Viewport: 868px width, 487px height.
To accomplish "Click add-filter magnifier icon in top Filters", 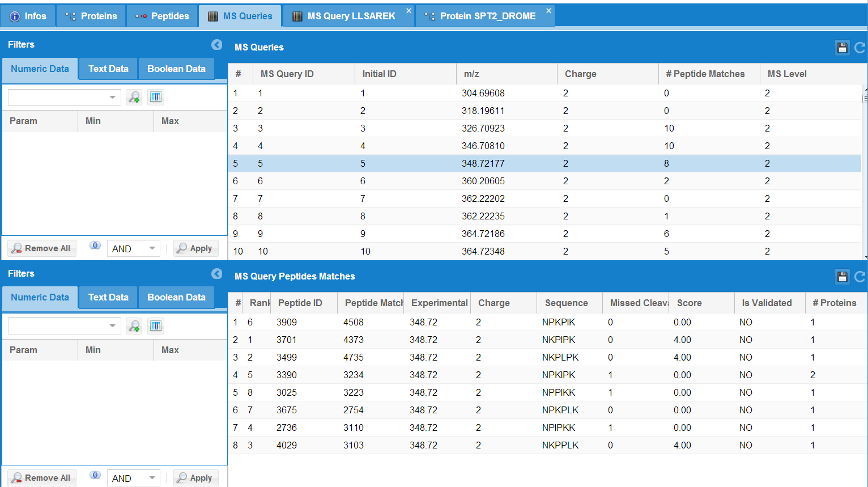I will (x=134, y=98).
